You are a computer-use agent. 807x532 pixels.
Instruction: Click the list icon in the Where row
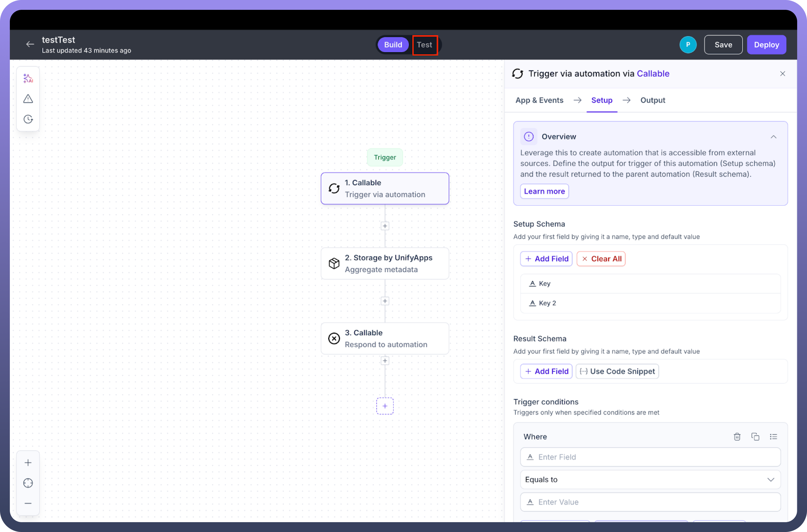774,437
